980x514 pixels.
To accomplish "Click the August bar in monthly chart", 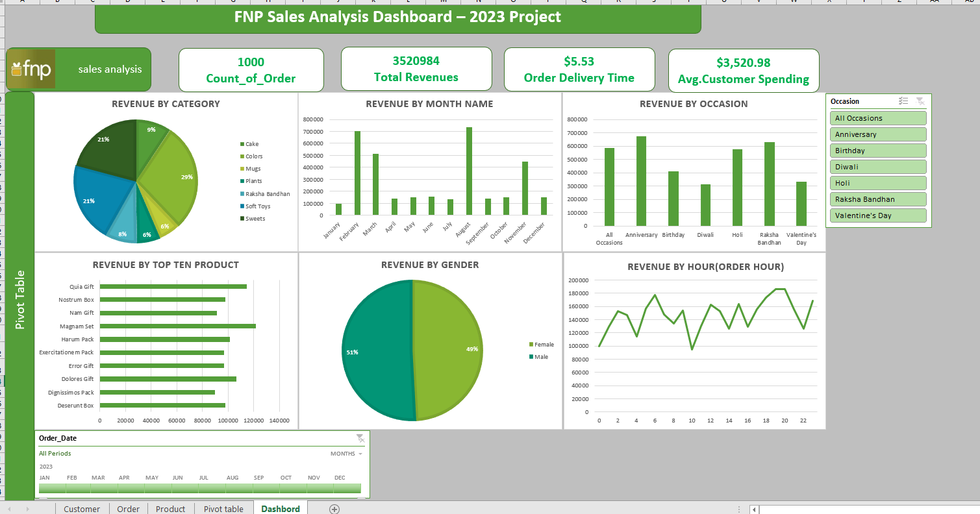I will tap(469, 171).
